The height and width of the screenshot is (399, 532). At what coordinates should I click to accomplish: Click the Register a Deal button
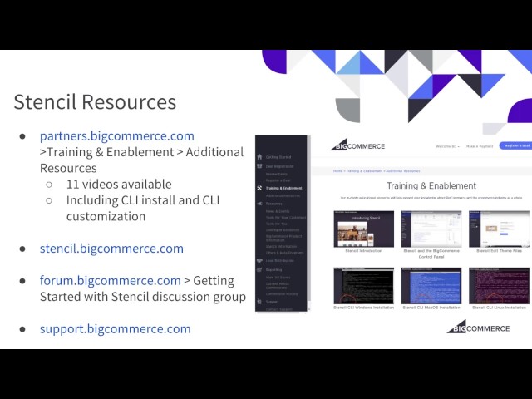pyautogui.click(x=515, y=145)
